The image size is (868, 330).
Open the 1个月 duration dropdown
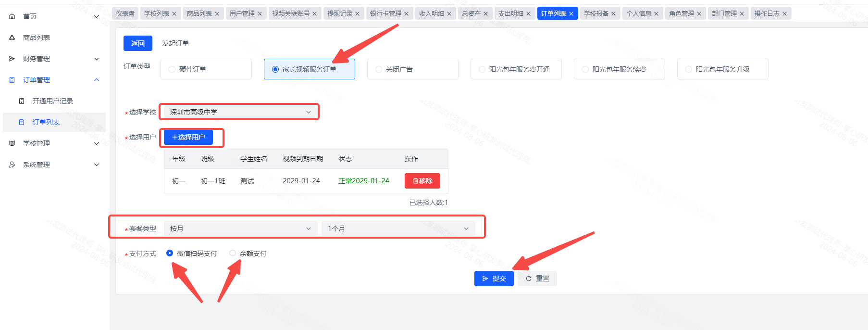(x=398, y=228)
